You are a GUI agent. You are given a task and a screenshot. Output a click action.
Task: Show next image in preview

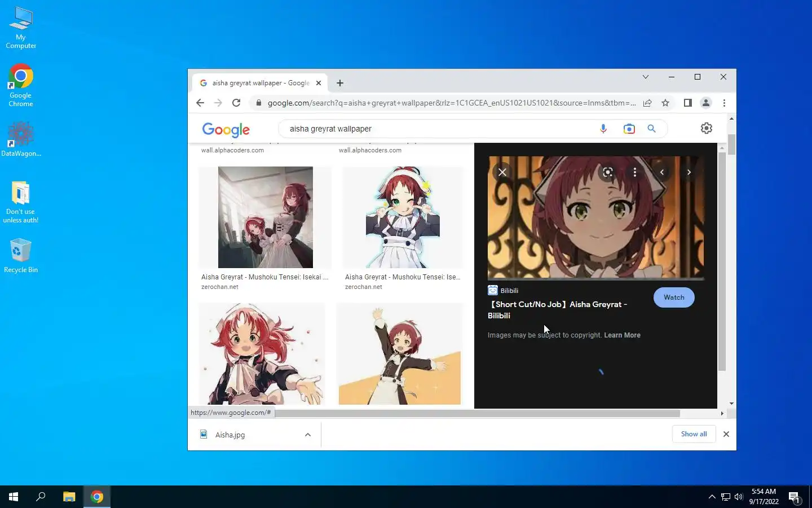pos(689,172)
